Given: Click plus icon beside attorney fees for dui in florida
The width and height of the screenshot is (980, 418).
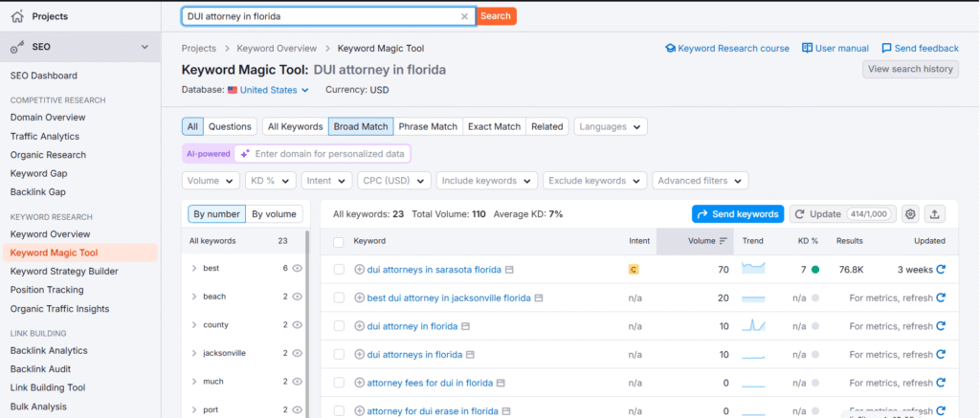Looking at the screenshot, I should (360, 383).
